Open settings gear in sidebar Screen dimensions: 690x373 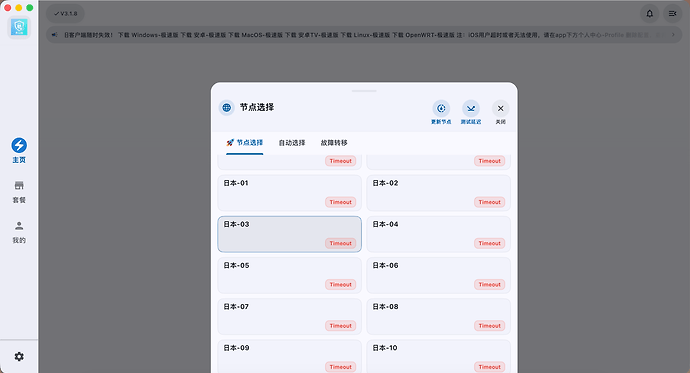pyautogui.click(x=19, y=356)
